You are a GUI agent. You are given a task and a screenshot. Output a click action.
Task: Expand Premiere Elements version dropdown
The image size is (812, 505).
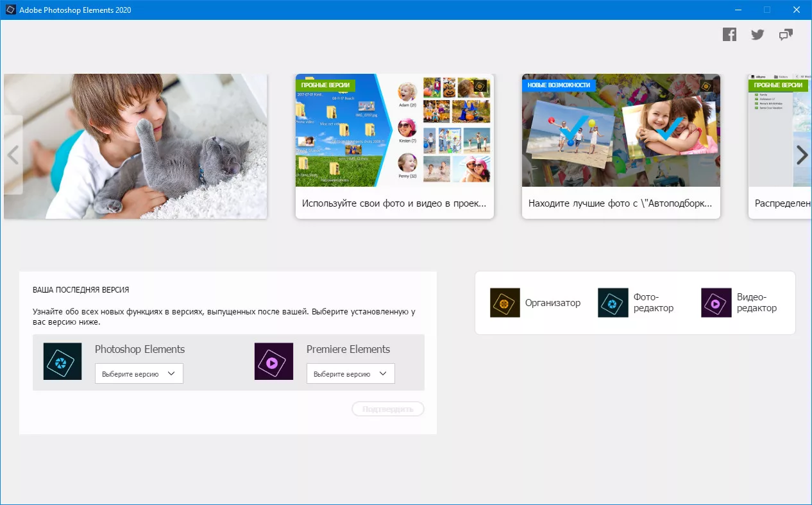click(350, 373)
